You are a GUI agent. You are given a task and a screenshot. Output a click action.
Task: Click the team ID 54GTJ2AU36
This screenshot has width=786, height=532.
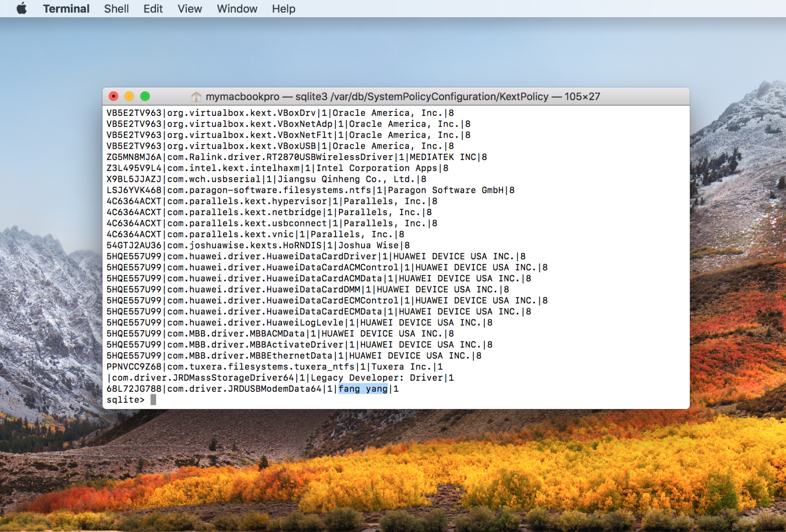[134, 246]
